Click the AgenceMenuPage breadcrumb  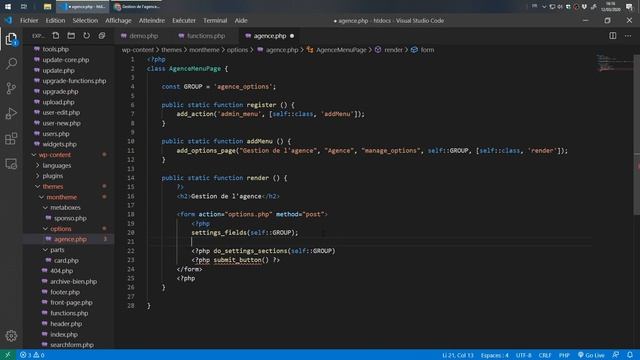pyautogui.click(x=341, y=50)
